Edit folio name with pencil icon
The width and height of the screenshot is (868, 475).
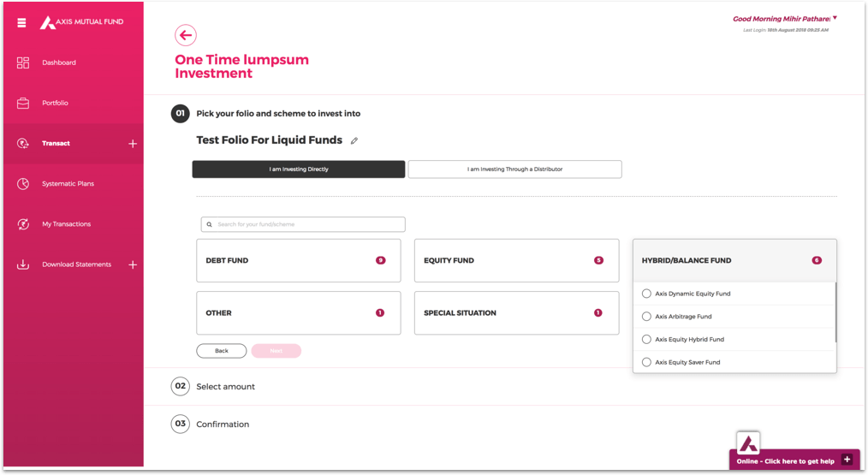tap(354, 140)
